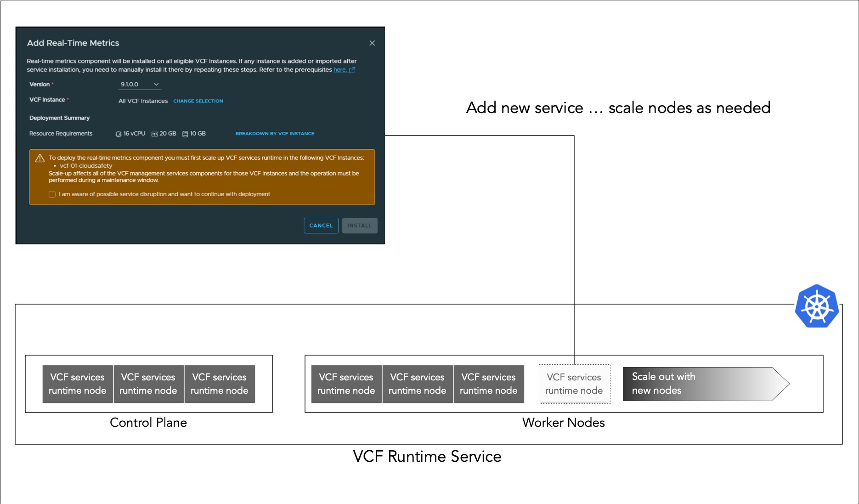Click the 'Worker Nodes' label
This screenshot has width=859, height=504.
click(564, 423)
